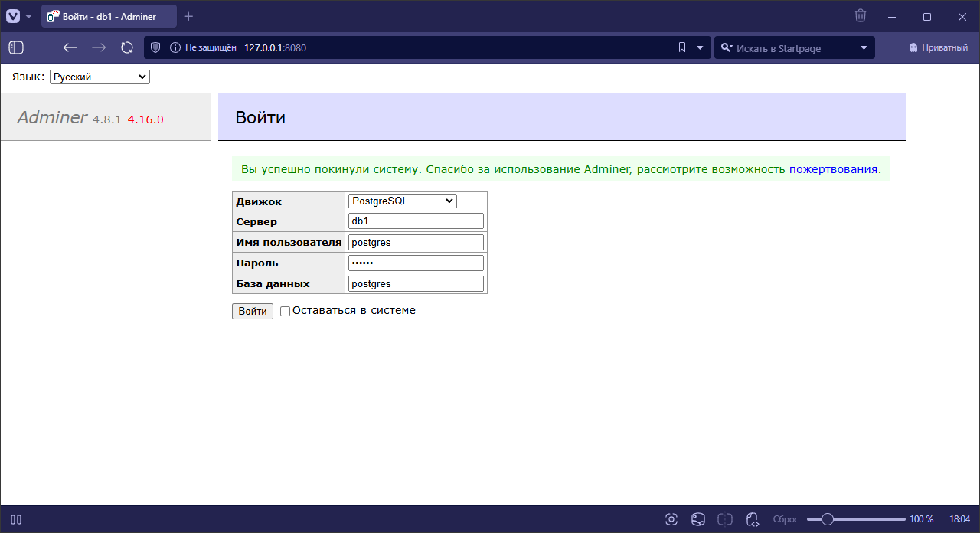Reload the page icon

point(127,47)
